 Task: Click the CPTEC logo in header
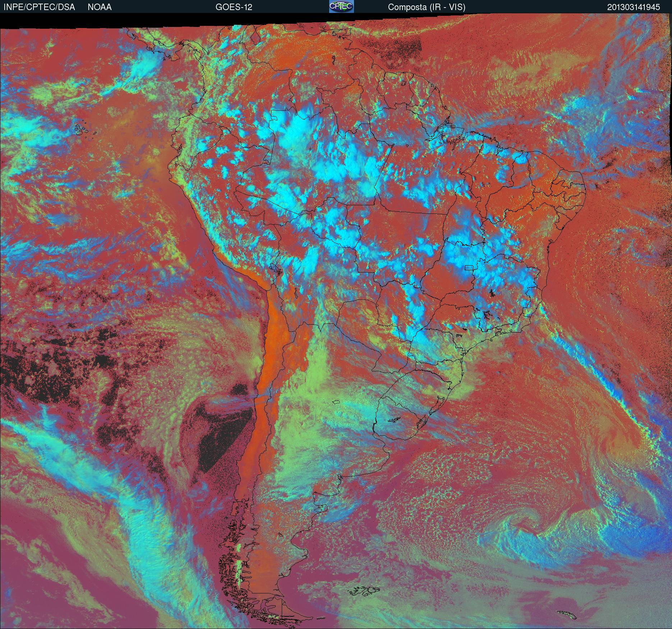point(341,6)
